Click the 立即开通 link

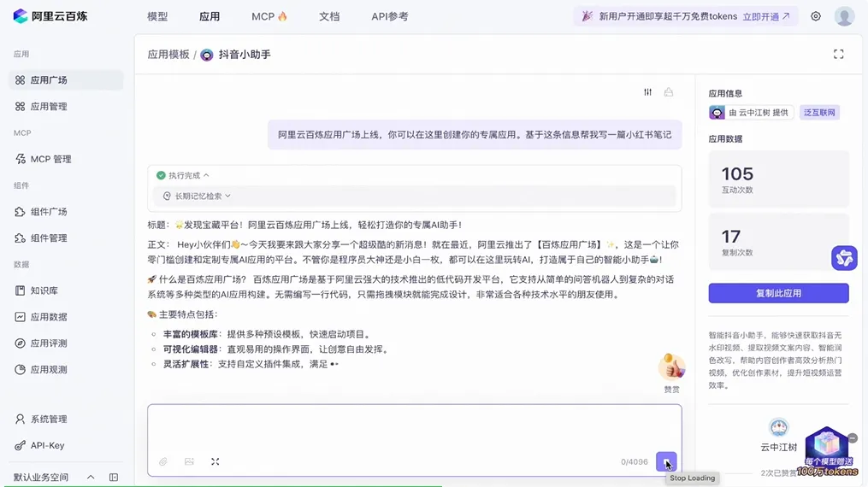(x=766, y=16)
